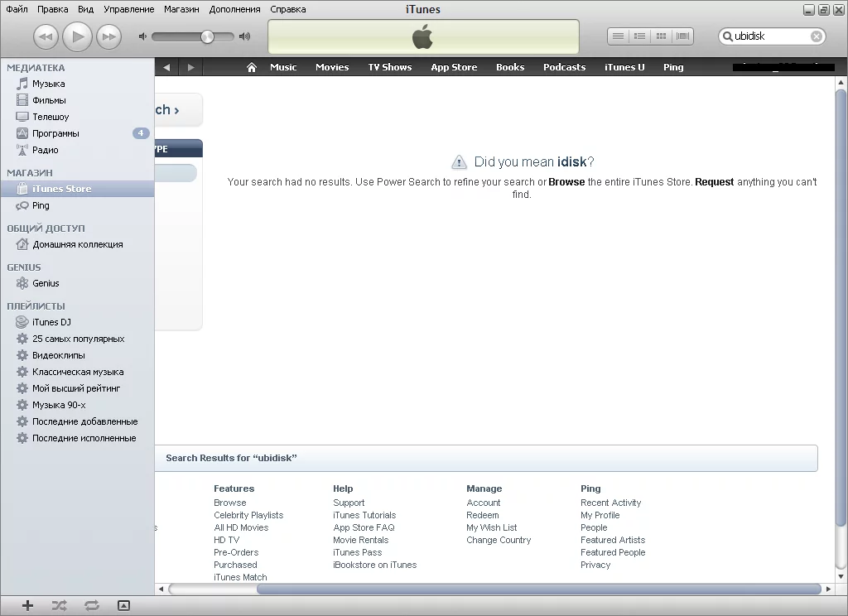Open the Redeem link under Manage
The height and width of the screenshot is (616, 848).
(x=483, y=516)
